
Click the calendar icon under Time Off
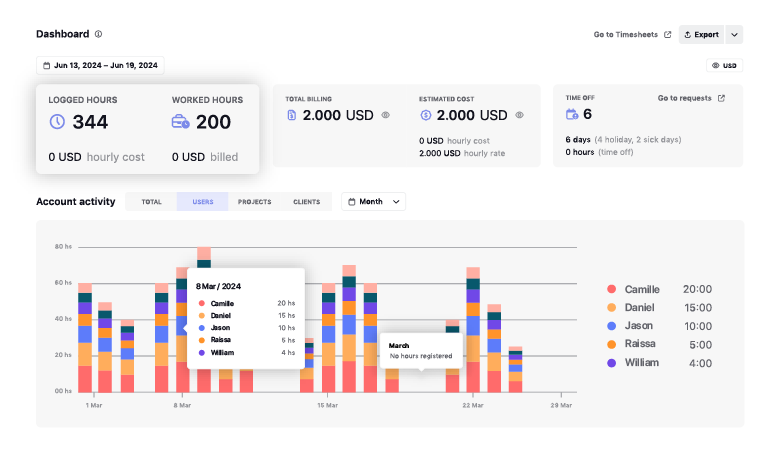(572, 114)
